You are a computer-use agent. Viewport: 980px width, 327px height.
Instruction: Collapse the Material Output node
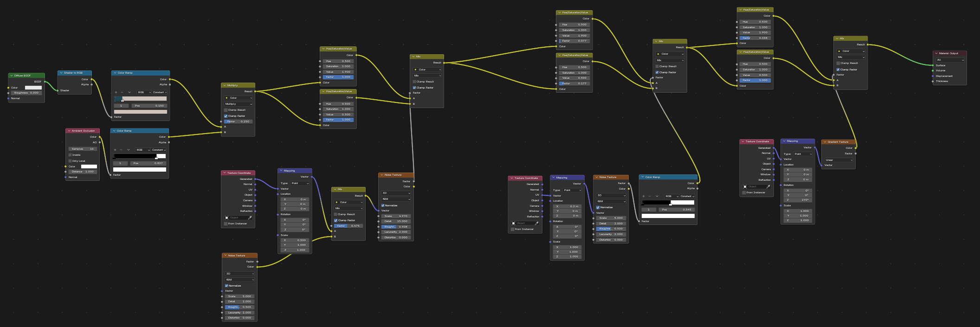point(936,53)
